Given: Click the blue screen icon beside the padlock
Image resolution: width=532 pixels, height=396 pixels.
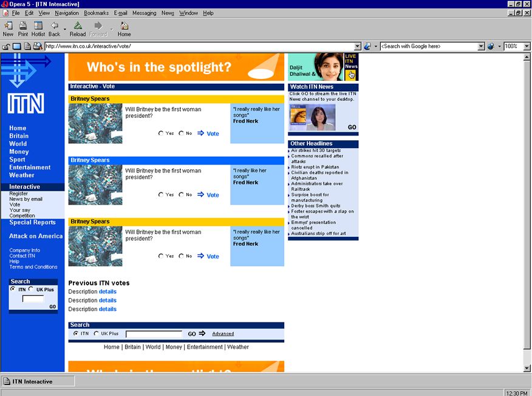Looking at the screenshot, I should tap(16, 47).
